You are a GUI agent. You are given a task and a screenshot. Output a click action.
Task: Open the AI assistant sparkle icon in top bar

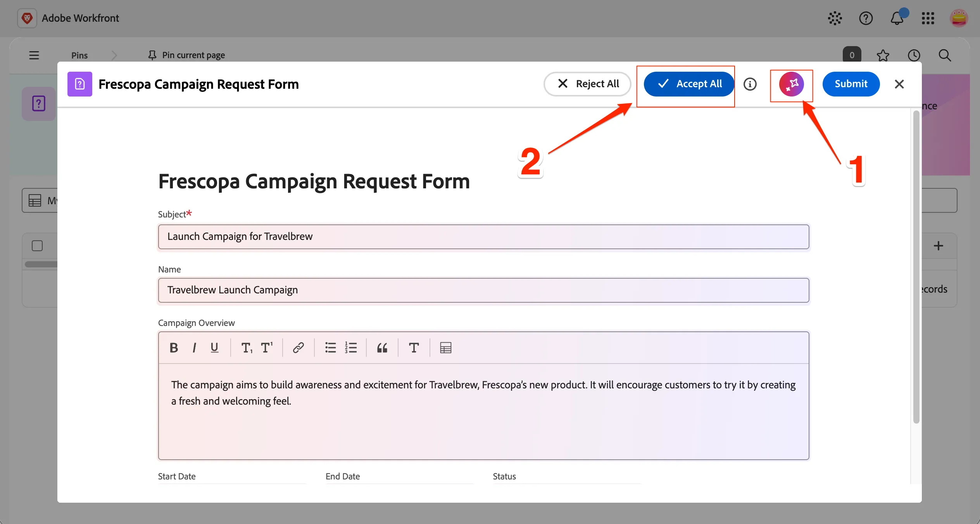[835, 18]
